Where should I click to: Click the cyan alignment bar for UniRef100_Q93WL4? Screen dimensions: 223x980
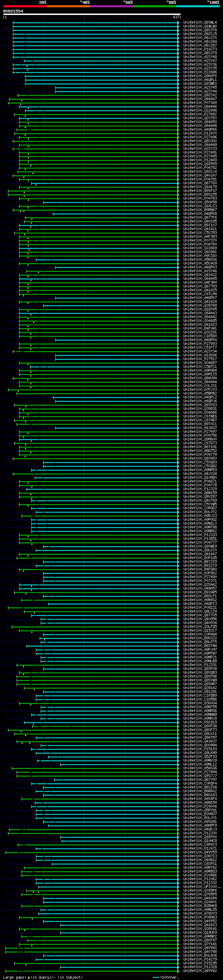click(96, 23)
